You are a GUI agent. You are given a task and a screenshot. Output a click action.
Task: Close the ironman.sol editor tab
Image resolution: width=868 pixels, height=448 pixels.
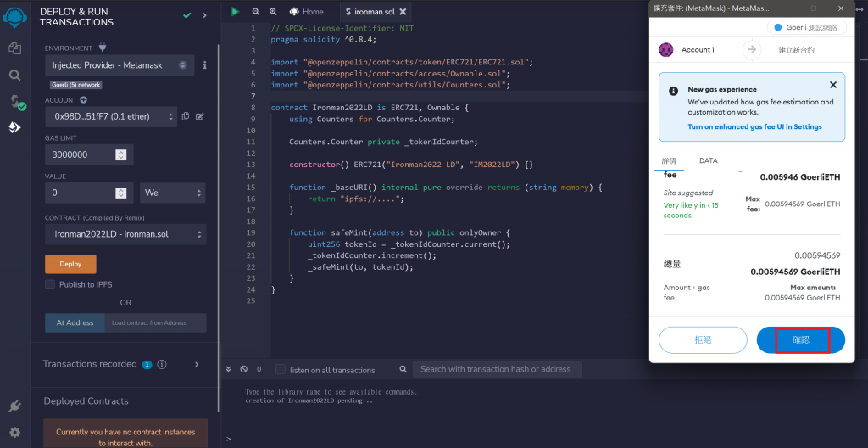point(403,11)
